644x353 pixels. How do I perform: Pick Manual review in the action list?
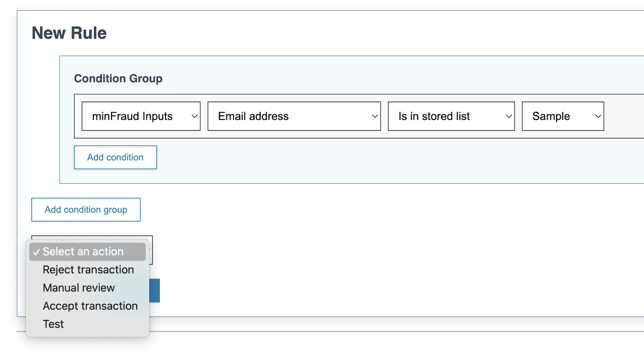pyautogui.click(x=79, y=288)
